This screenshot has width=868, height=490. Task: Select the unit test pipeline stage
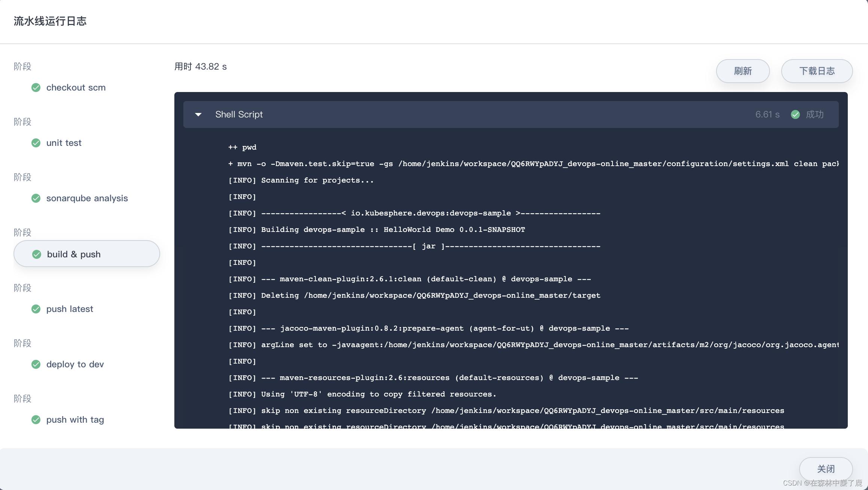coord(64,143)
